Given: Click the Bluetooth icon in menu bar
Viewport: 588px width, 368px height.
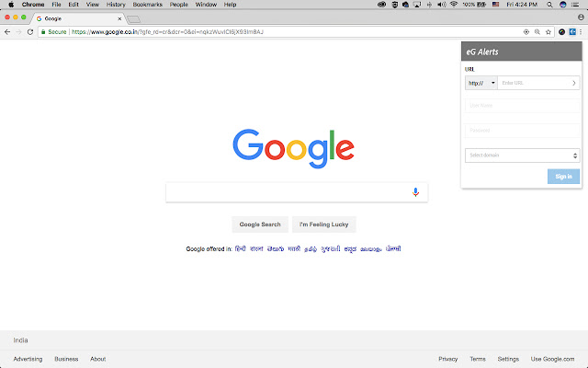Looking at the screenshot, I should click(429, 5).
